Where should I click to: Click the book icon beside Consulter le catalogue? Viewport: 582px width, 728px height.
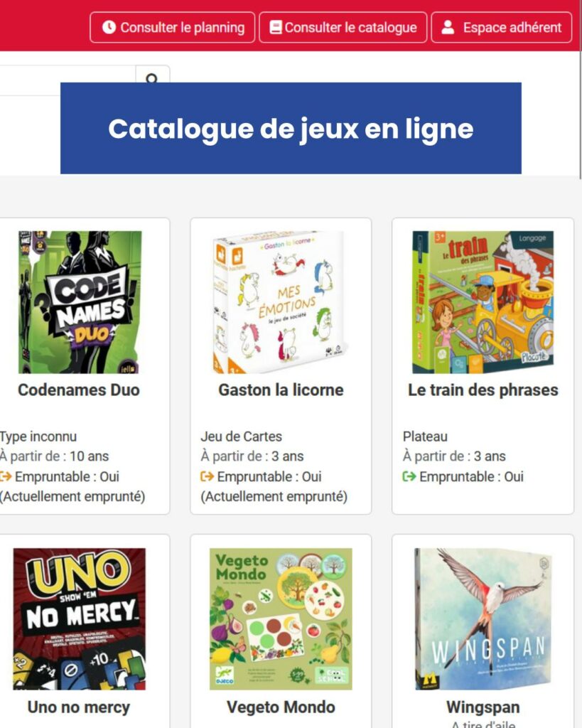pos(275,28)
